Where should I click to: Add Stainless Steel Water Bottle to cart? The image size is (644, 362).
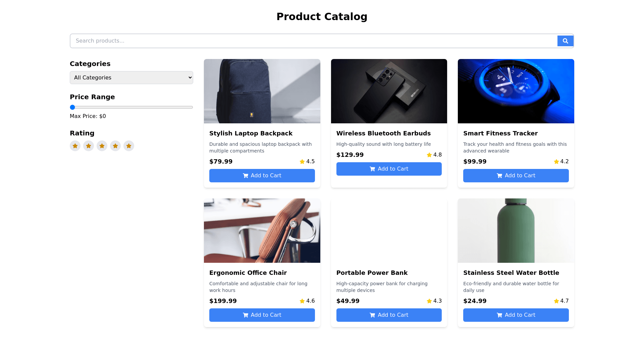(516, 315)
